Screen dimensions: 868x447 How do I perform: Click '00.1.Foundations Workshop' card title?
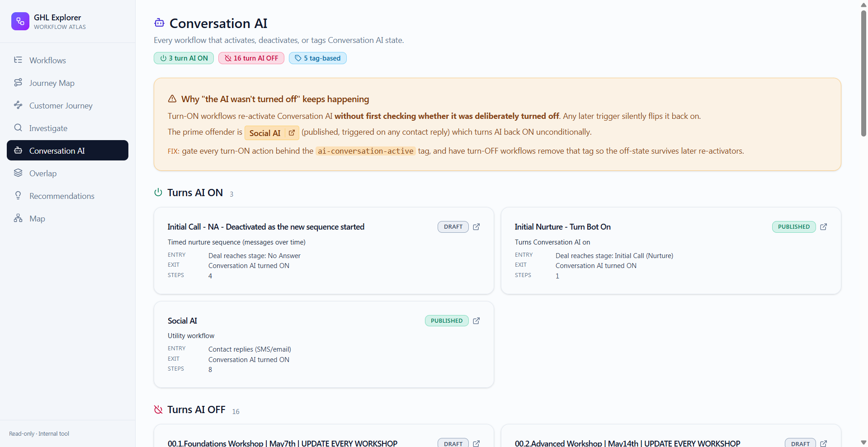pos(283,443)
